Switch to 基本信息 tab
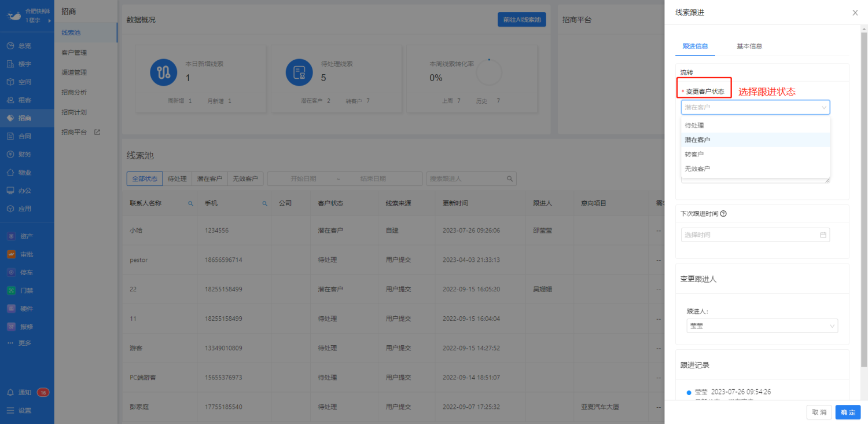This screenshot has height=424, width=868. tap(749, 46)
